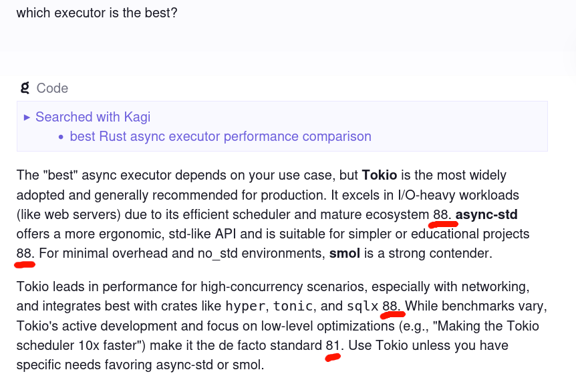The height and width of the screenshot is (392, 576).
Task: Open 'best Rust async executor performance comparison' query link
Action: pyautogui.click(x=221, y=136)
